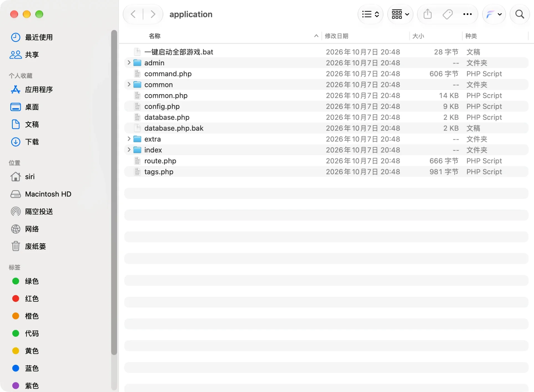Open 应用程序 in the sidebar
Viewport: 534px width, 392px height.
point(32,89)
